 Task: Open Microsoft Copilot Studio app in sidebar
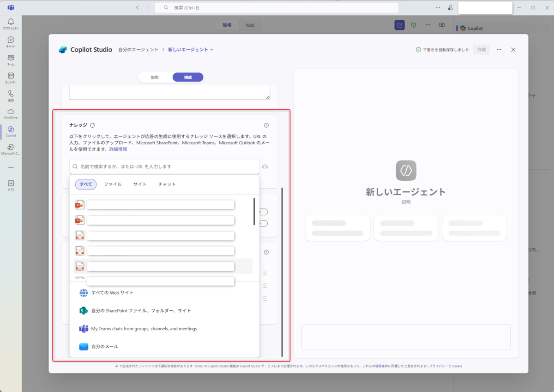click(x=11, y=149)
